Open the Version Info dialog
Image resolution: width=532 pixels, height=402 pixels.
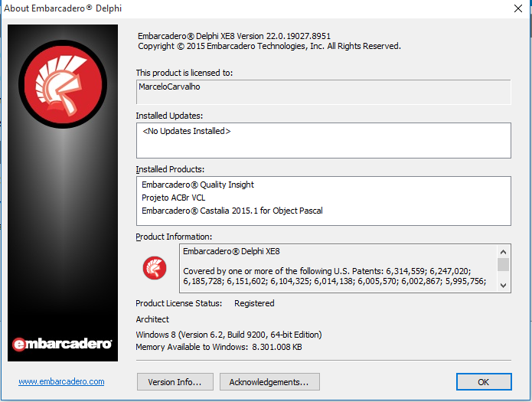[x=175, y=382]
